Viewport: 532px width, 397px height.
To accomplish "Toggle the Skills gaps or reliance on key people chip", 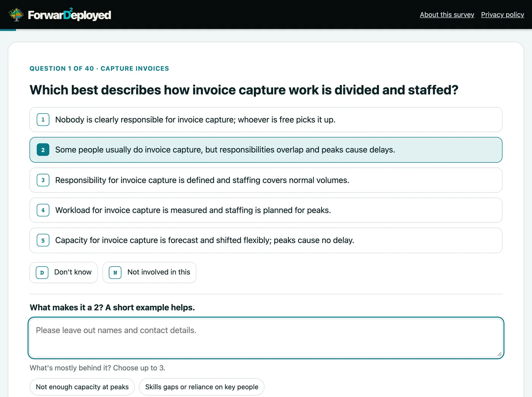I will [202, 387].
